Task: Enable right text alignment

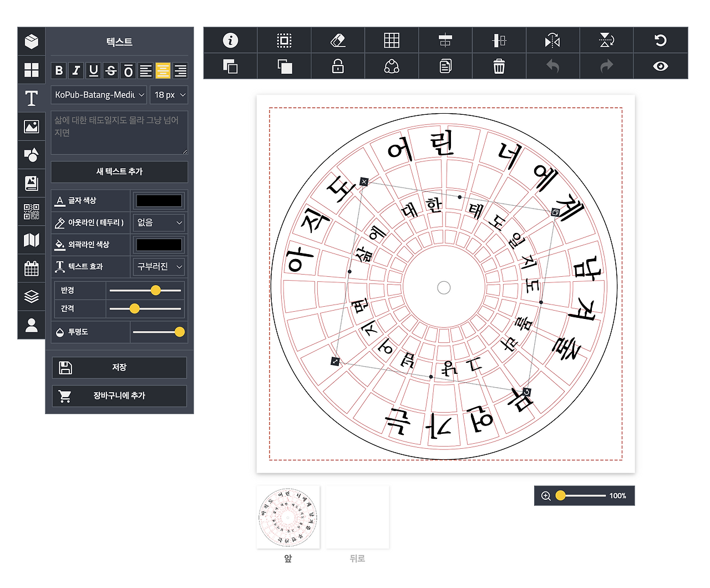Action: [180, 70]
